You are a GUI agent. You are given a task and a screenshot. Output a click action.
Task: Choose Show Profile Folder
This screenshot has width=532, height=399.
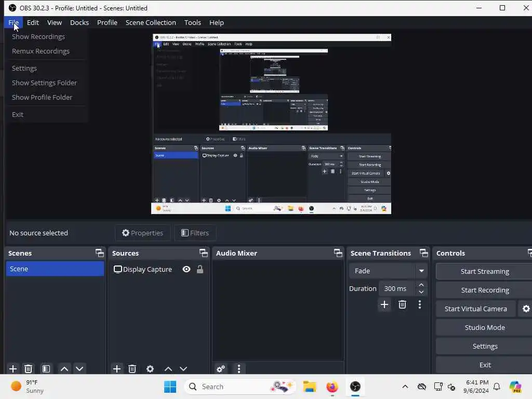46,97
